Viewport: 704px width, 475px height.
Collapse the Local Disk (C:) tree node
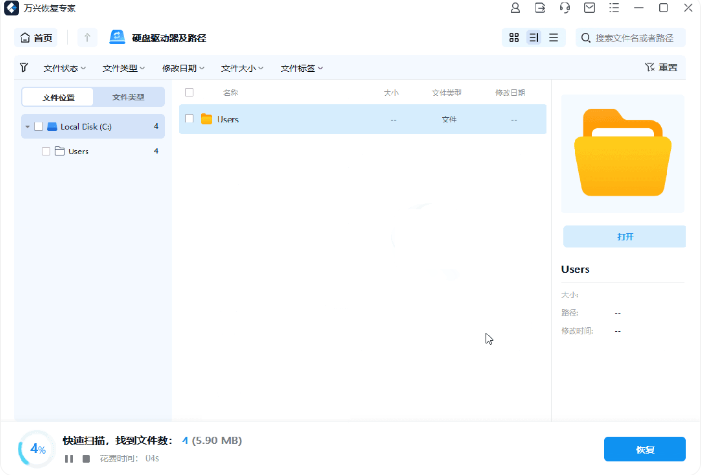(27, 127)
